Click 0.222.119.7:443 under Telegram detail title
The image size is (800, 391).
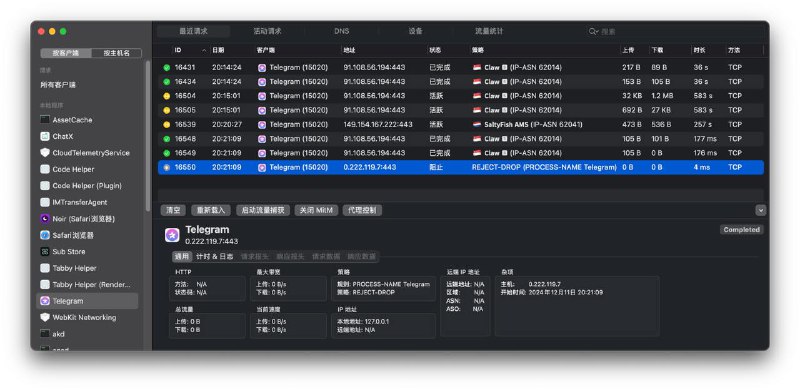211,241
